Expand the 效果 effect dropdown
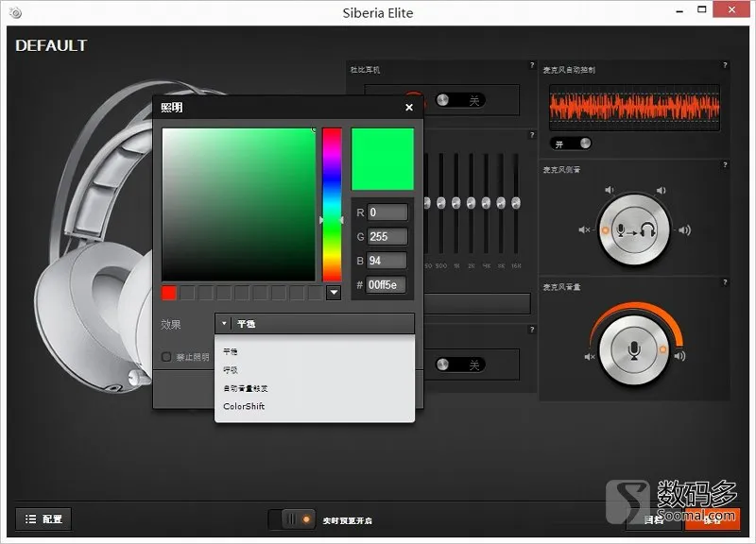Image resolution: width=756 pixels, height=544 pixels. tap(315, 324)
